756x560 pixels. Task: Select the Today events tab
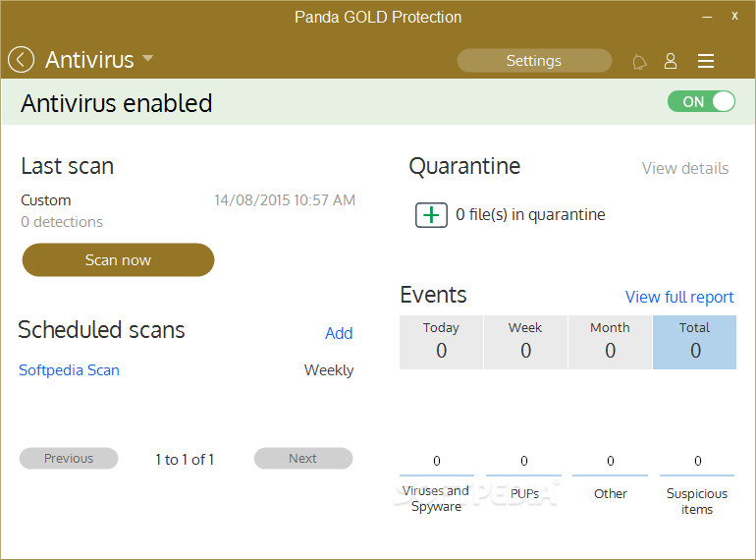(441, 342)
